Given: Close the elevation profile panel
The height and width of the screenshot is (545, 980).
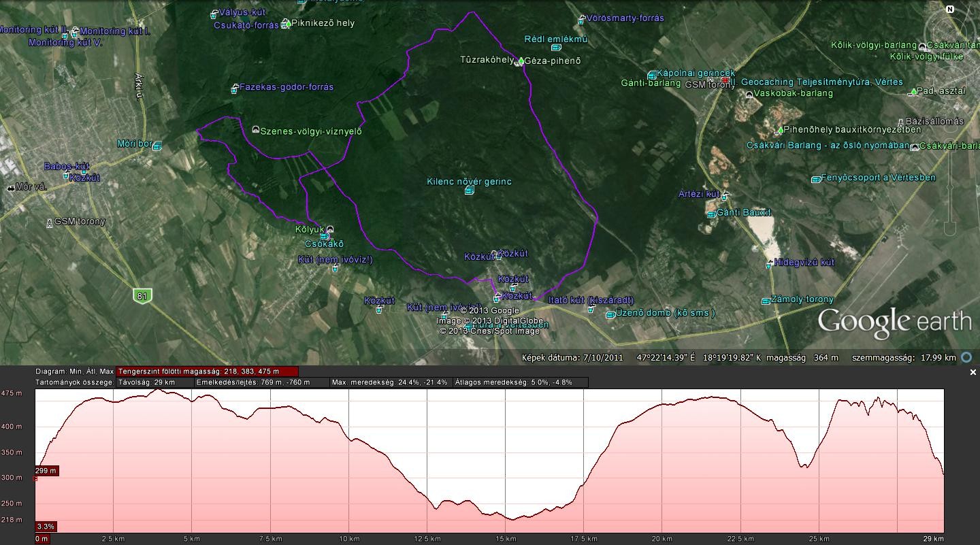Looking at the screenshot, I should pos(973,372).
